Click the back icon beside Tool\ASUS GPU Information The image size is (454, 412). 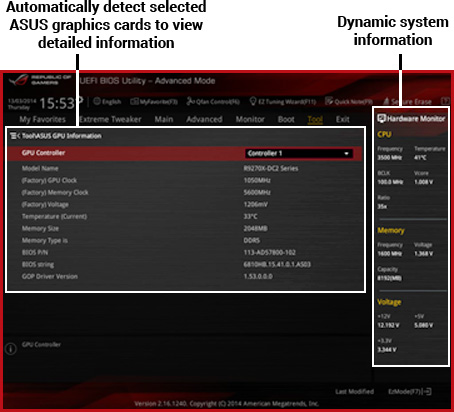point(15,136)
